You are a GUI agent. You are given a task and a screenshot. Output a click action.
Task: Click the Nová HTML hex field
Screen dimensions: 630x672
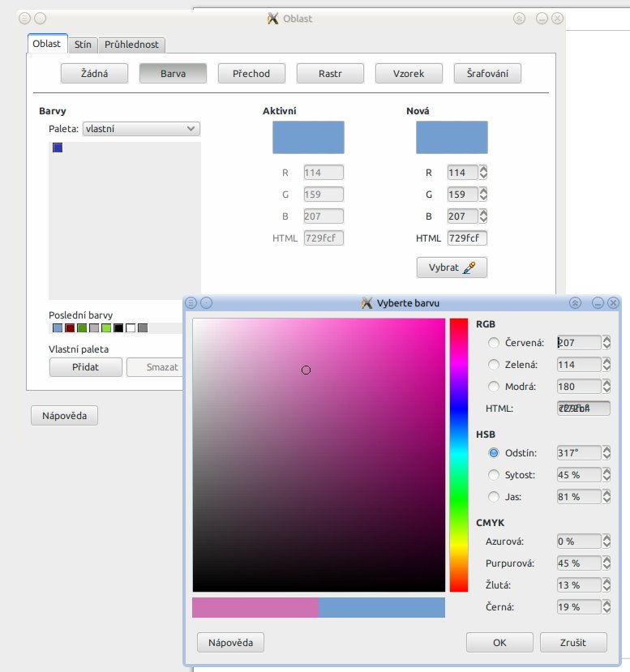pos(467,238)
